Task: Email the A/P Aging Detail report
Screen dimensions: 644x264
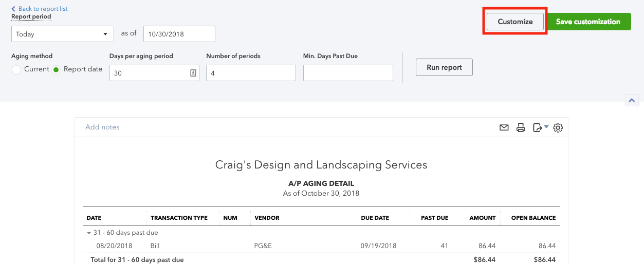Action: point(504,128)
